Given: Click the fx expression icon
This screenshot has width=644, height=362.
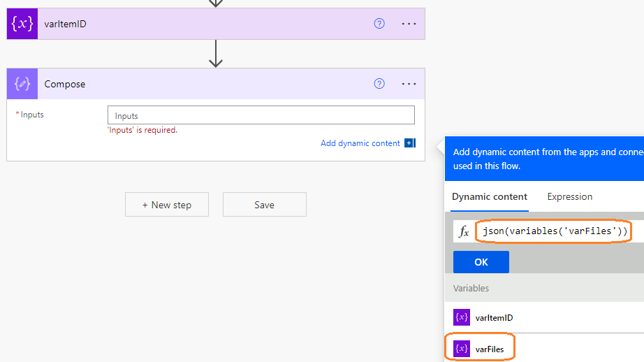Looking at the screenshot, I should (x=464, y=232).
